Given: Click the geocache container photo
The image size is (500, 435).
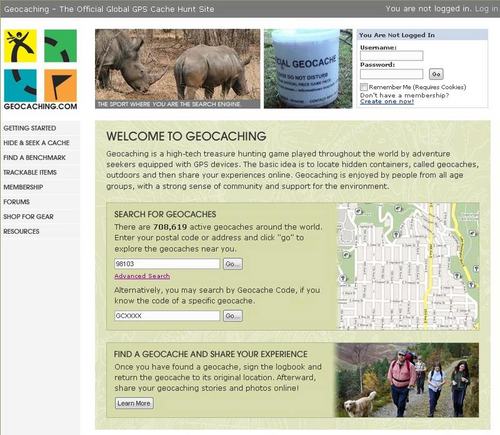Looking at the screenshot, I should click(x=308, y=69).
